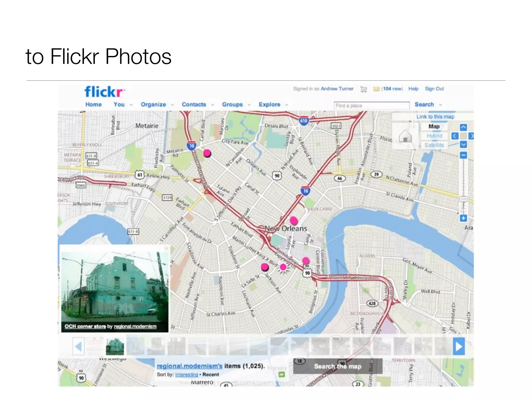
Task: Zoom out with the minus button
Action: [463, 155]
